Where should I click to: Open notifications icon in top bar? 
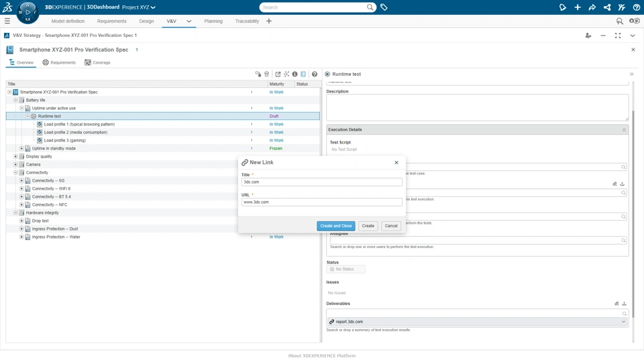pos(563,7)
